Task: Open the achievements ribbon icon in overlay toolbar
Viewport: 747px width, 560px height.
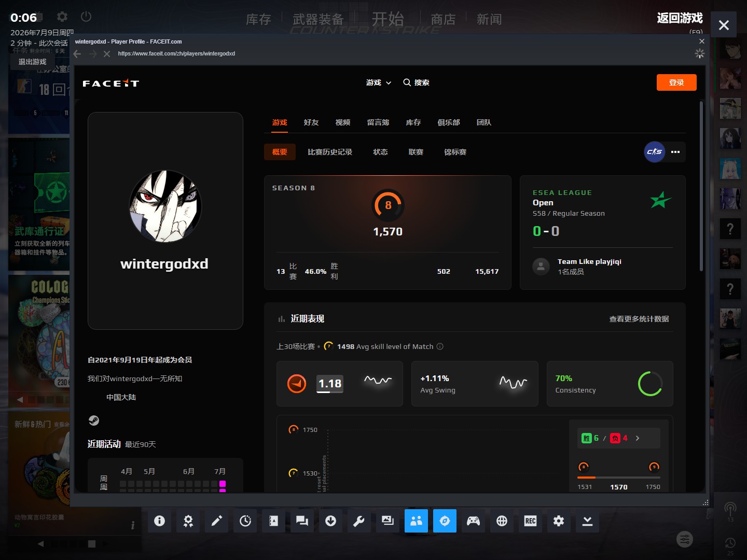Action: click(188, 521)
